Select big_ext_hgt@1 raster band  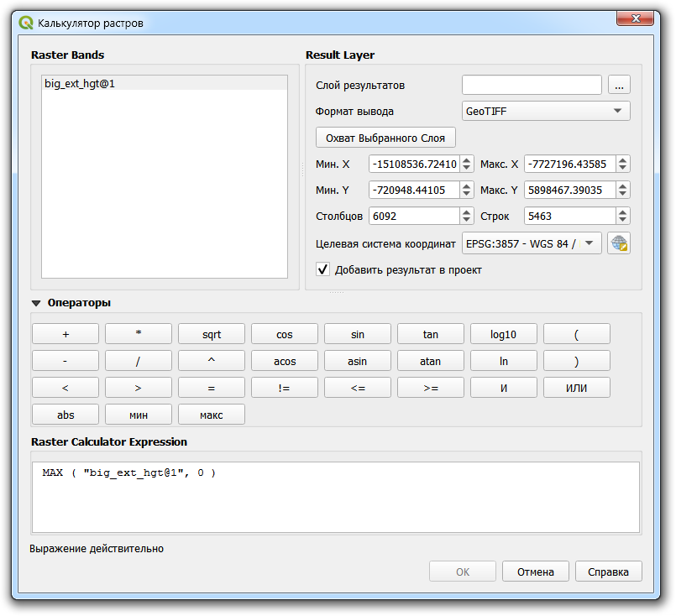[x=80, y=84]
